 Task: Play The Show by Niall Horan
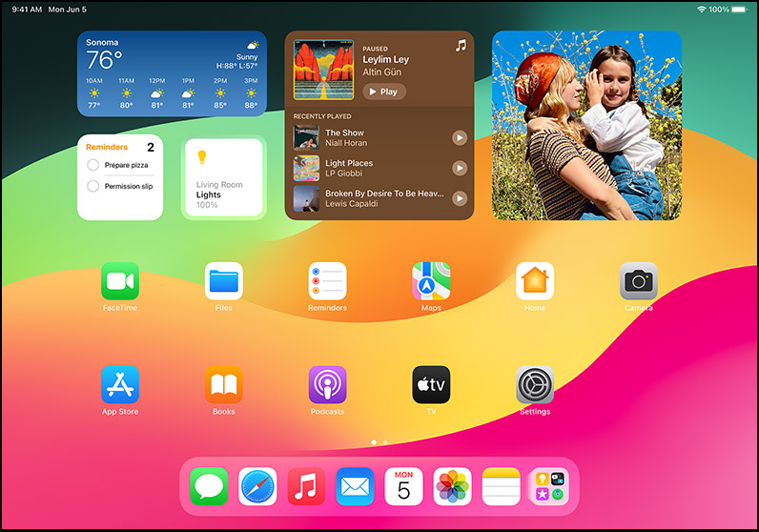pos(460,138)
